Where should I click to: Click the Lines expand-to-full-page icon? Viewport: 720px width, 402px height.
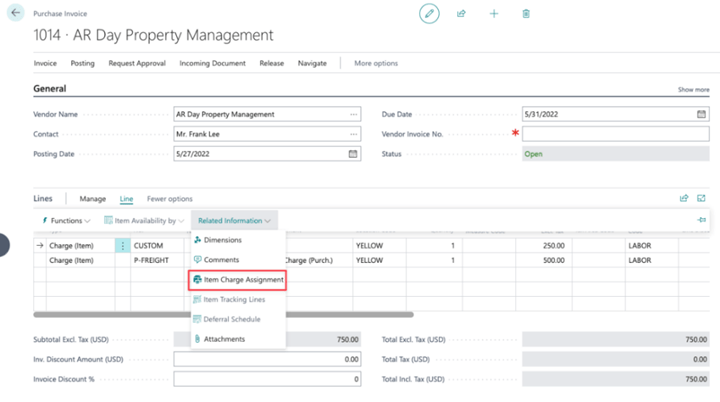(702, 199)
